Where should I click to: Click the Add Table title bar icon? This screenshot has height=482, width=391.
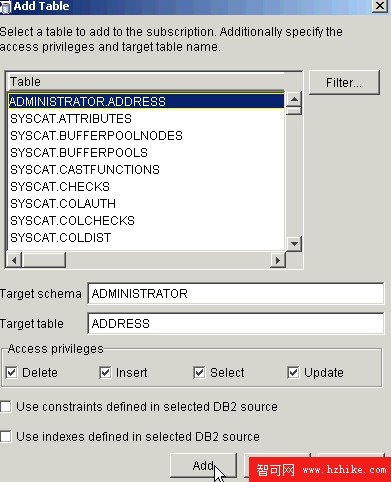click(5, 7)
